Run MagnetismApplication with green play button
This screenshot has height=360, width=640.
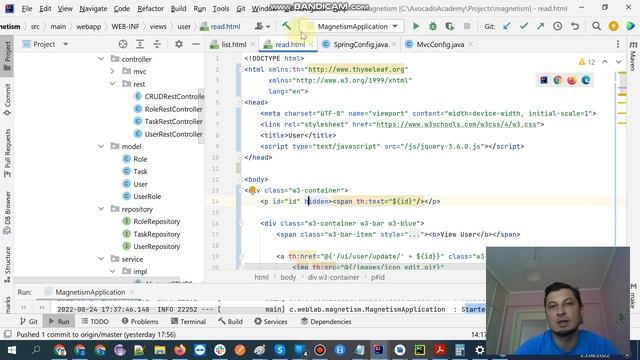(x=416, y=27)
